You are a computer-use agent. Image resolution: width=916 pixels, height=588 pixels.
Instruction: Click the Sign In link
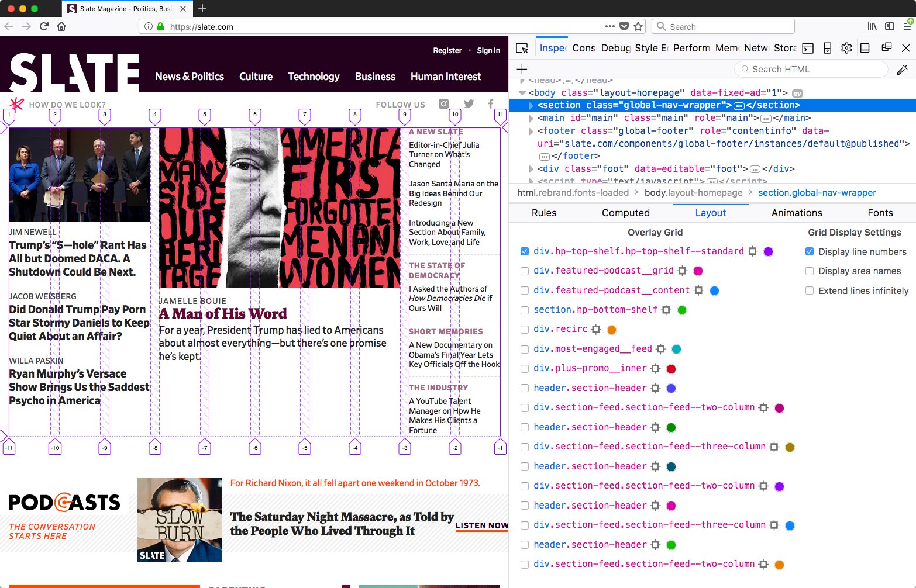(488, 51)
